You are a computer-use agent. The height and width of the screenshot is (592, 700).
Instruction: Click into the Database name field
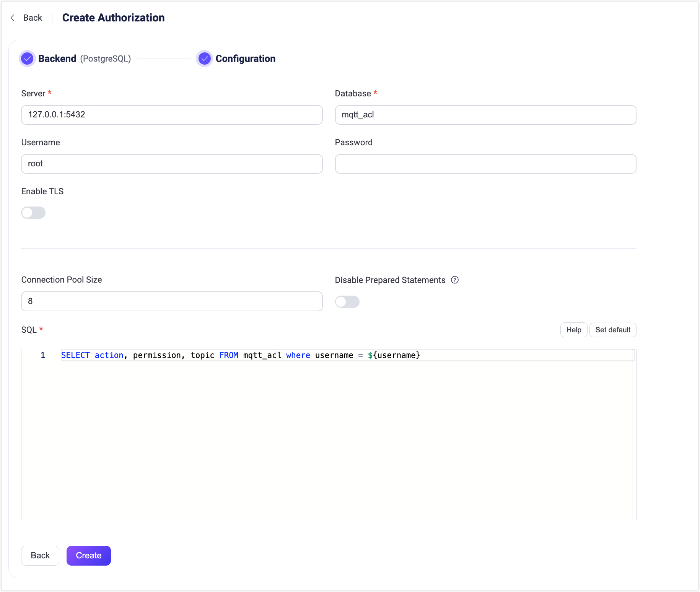coord(485,115)
